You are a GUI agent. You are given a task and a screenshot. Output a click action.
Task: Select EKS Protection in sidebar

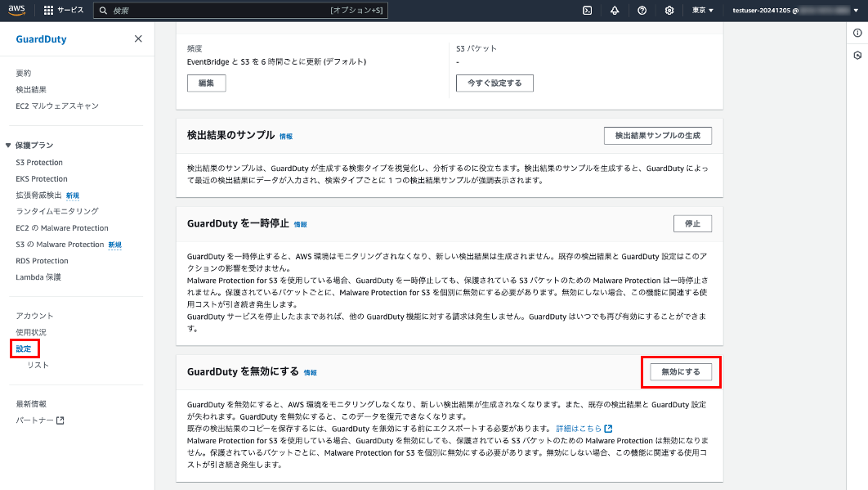(42, 179)
